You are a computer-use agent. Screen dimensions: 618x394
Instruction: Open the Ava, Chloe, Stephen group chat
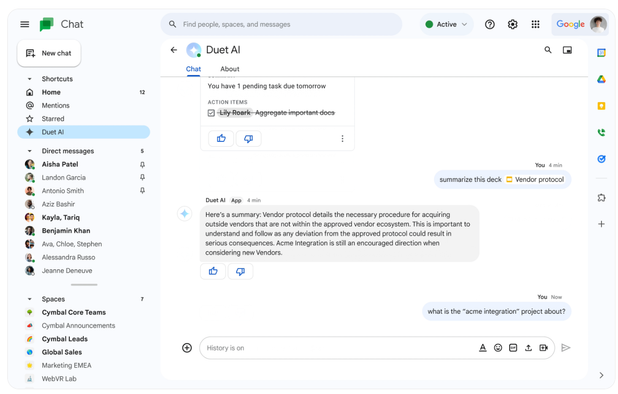coord(84,244)
